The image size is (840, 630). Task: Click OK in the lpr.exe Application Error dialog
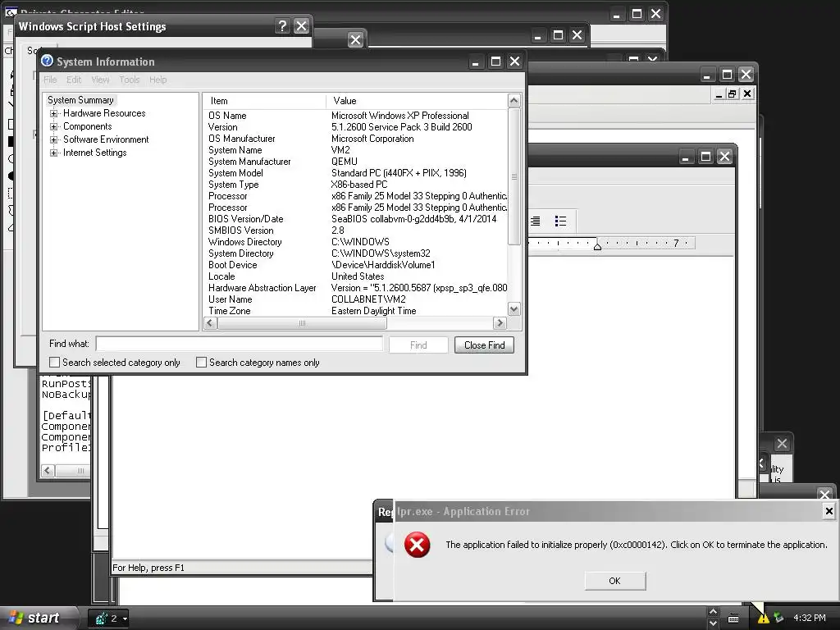tap(614, 581)
